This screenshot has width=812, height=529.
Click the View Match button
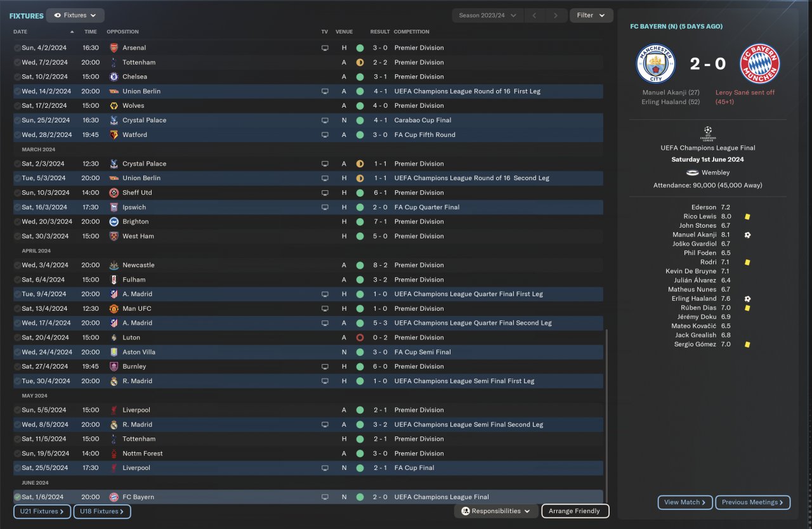click(x=685, y=502)
